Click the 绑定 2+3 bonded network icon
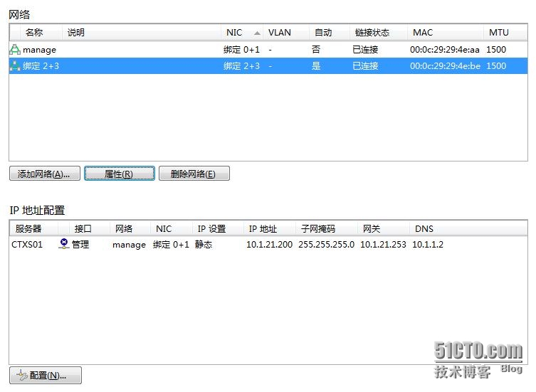The width and height of the screenshot is (536, 392). [15, 66]
